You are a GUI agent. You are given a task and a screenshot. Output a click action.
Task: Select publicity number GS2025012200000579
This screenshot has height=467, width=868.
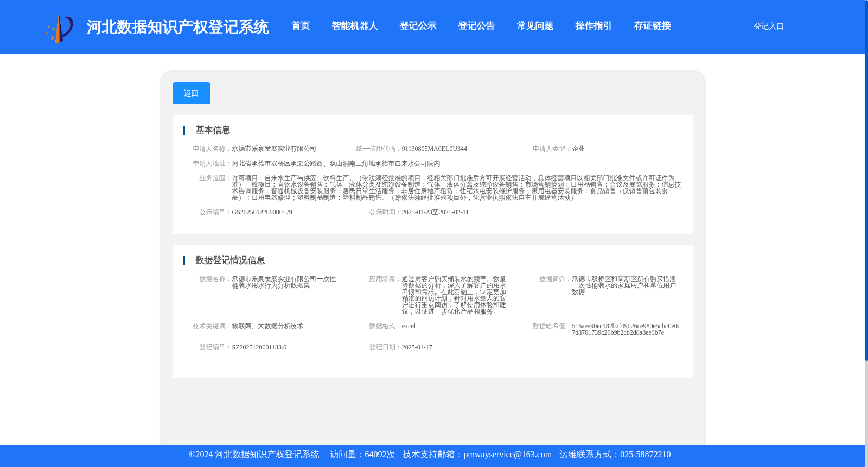click(x=262, y=212)
